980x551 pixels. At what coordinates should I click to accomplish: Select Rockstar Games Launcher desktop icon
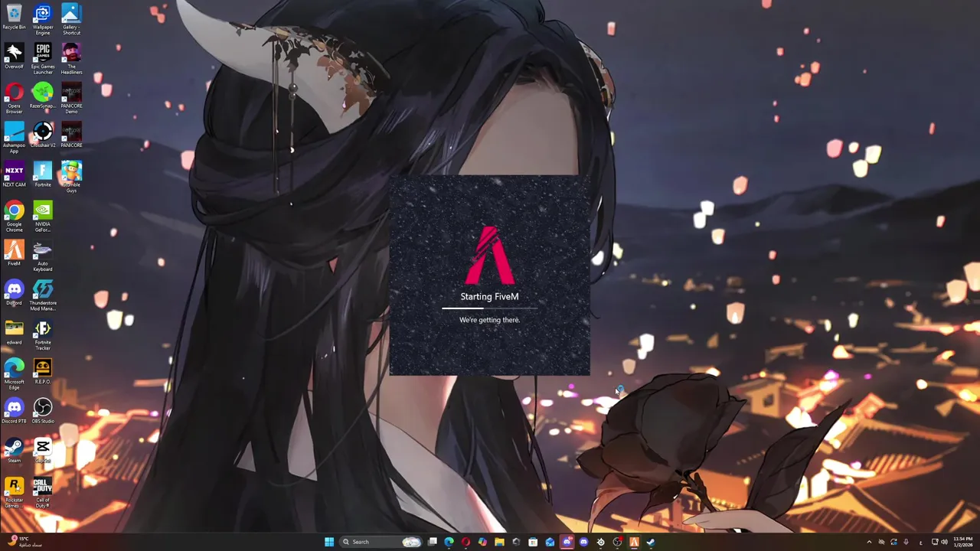pyautogui.click(x=14, y=493)
